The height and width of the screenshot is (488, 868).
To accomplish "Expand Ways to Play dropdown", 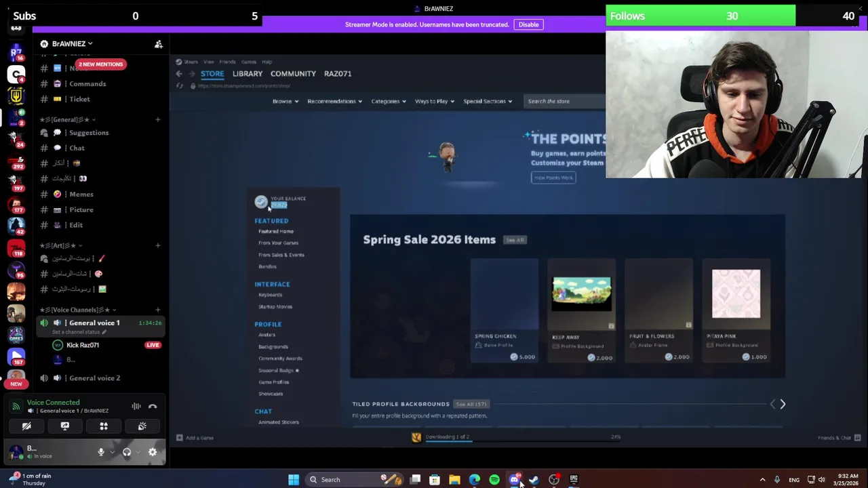I will pyautogui.click(x=434, y=101).
